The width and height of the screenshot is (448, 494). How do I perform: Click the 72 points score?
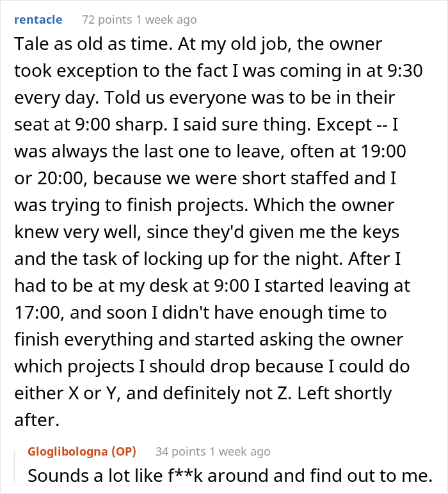[x=107, y=20]
